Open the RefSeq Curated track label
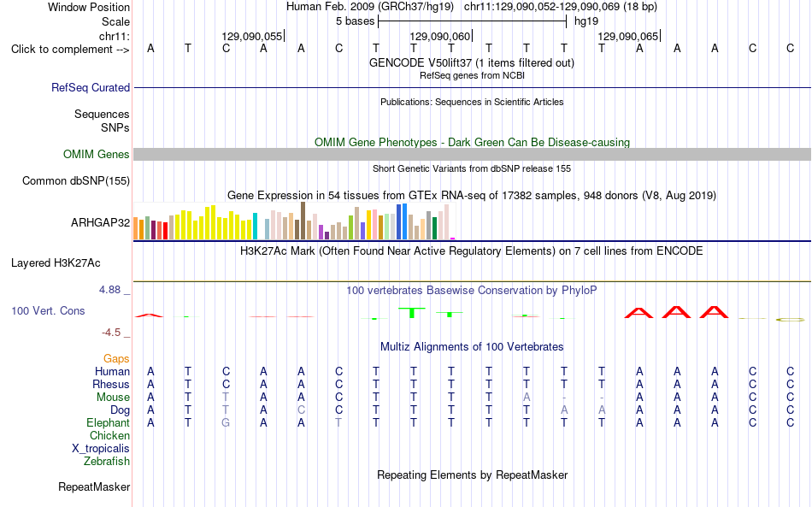This screenshot has height=507, width=812. 90,87
